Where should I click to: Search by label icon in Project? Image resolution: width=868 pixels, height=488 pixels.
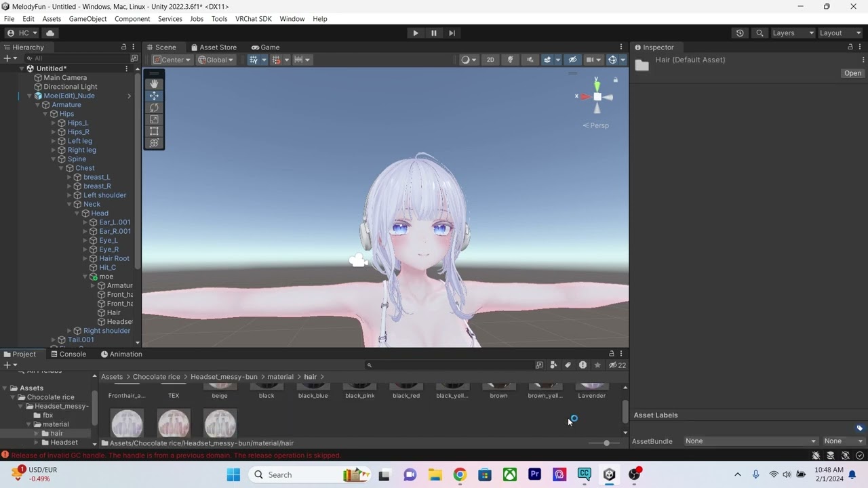(x=568, y=365)
